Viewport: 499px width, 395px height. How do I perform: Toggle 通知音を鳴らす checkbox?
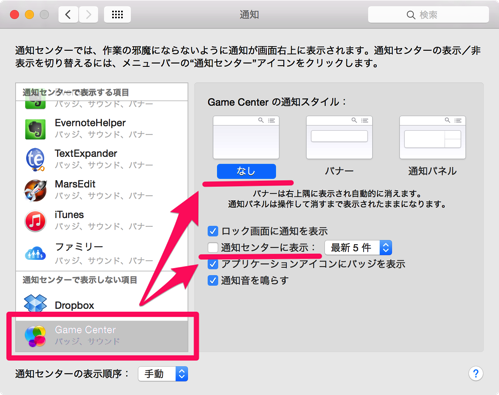click(x=213, y=281)
